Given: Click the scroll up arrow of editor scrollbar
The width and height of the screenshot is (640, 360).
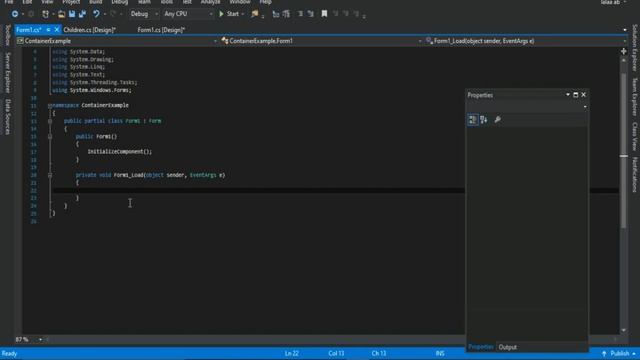Looking at the screenshot, I should pos(624,60).
